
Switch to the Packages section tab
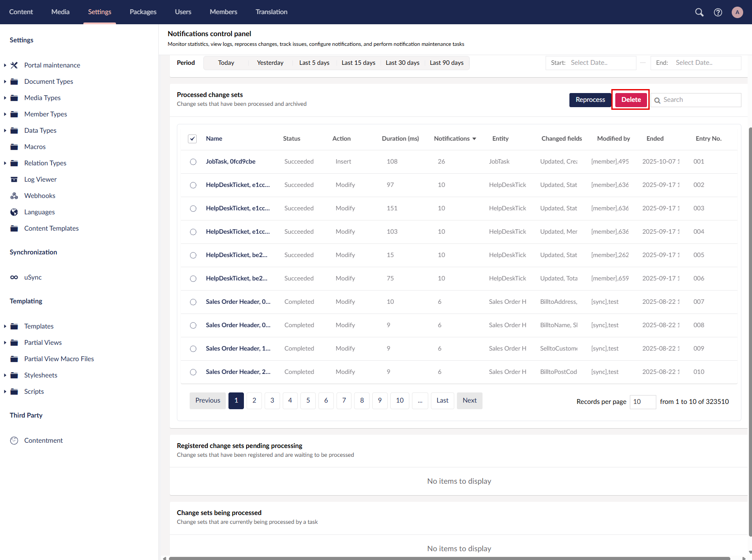coord(143,12)
